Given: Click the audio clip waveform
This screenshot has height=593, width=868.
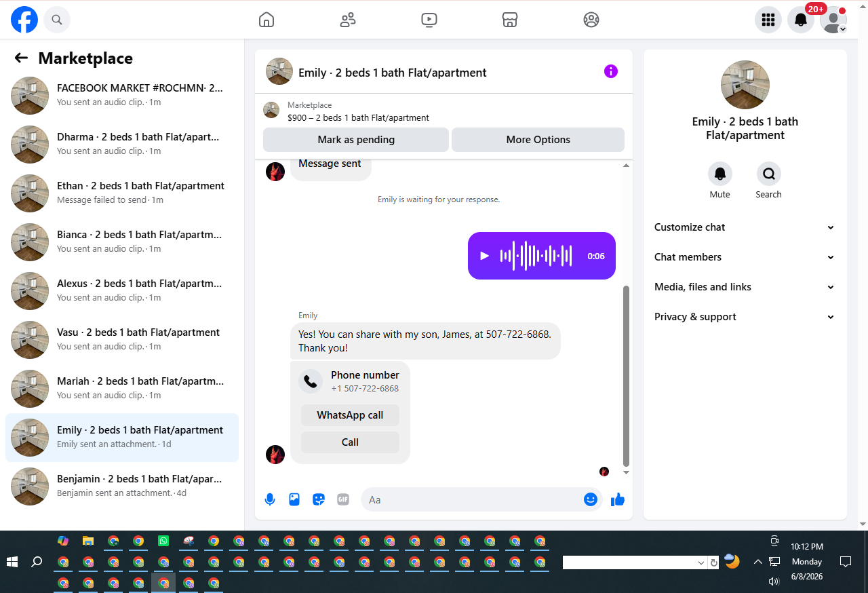Looking at the screenshot, I should [x=536, y=256].
